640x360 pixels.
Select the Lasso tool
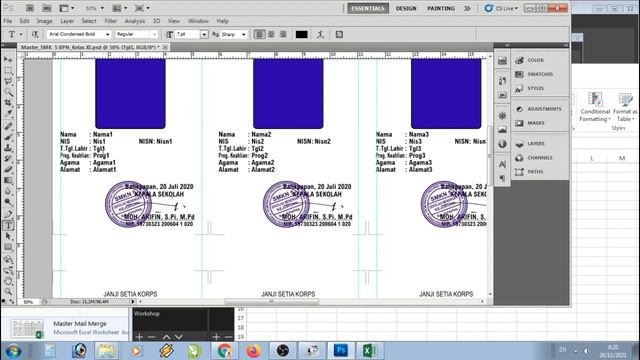coord(8,82)
